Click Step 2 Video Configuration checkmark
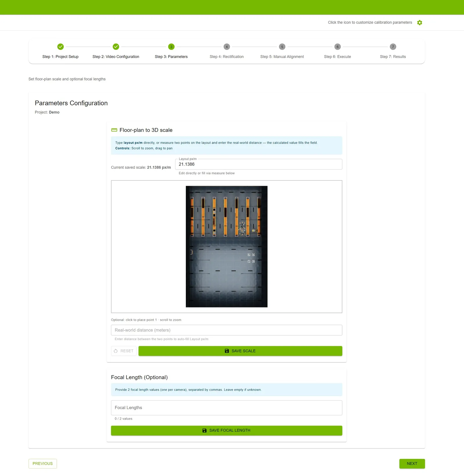Viewport: 464px width, 476px height. pyautogui.click(x=116, y=47)
